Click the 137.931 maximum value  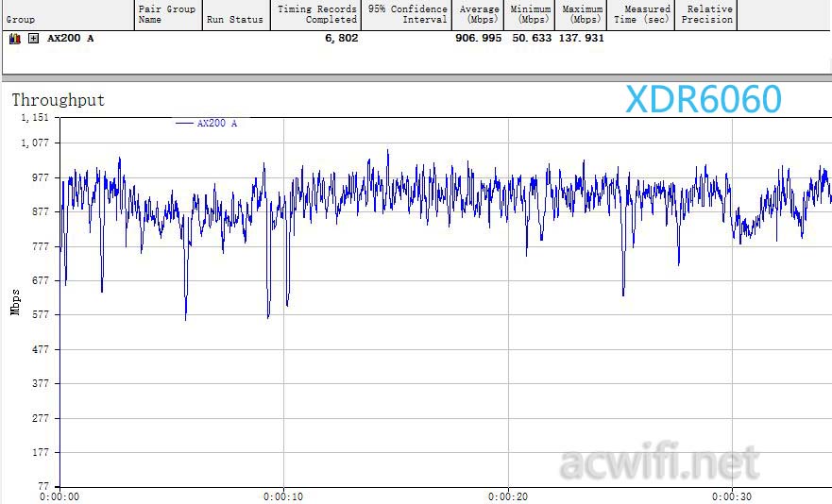coord(582,38)
